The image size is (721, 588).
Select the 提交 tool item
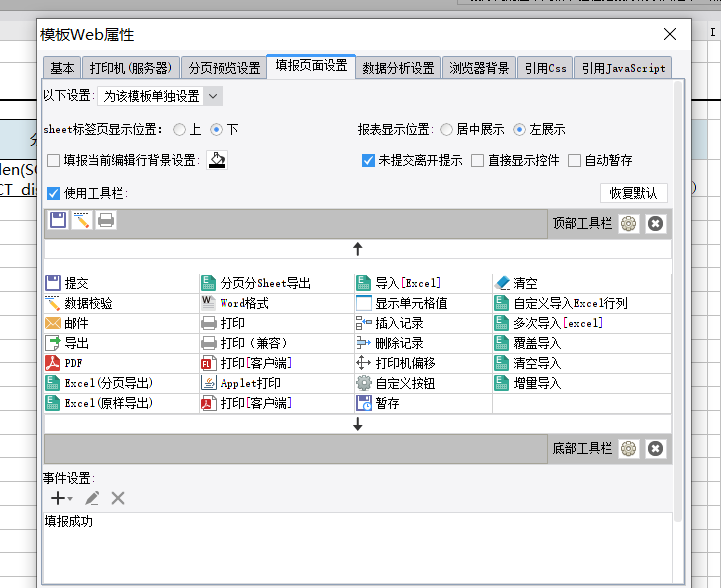tap(122, 283)
